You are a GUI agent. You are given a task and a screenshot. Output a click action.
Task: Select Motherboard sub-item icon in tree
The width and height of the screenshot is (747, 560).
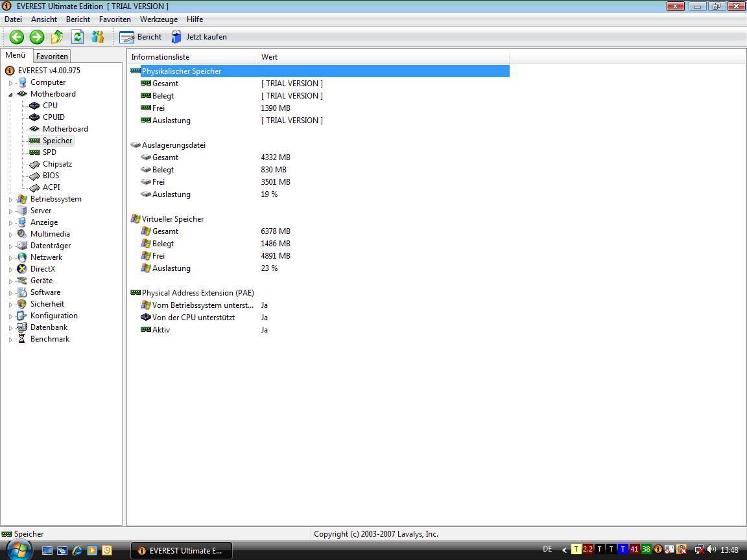pyautogui.click(x=34, y=129)
